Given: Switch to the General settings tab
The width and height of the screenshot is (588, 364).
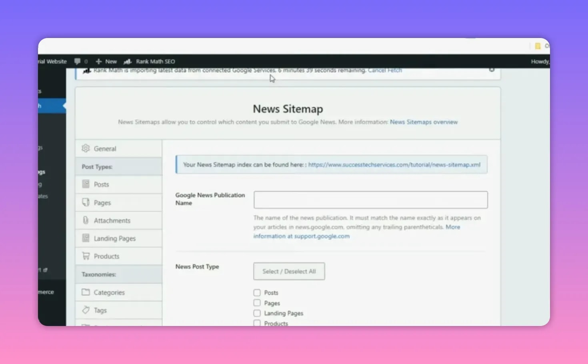Looking at the screenshot, I should (x=105, y=148).
